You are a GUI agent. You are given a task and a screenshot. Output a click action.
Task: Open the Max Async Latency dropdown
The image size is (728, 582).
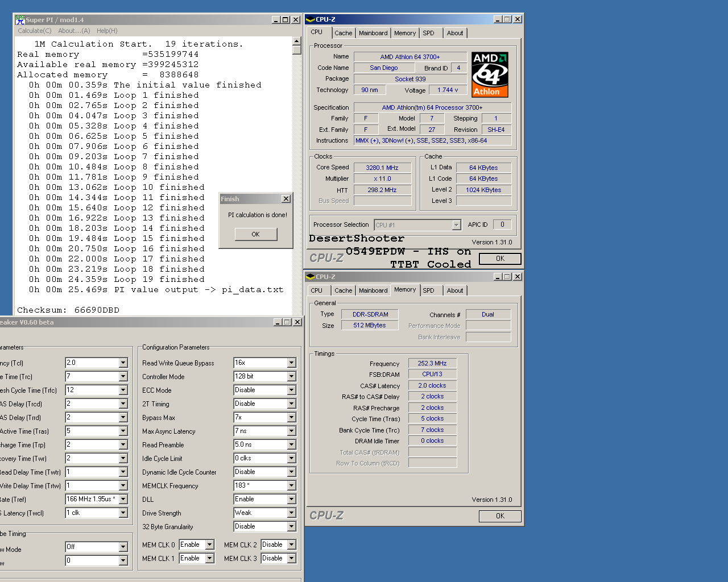tap(292, 431)
